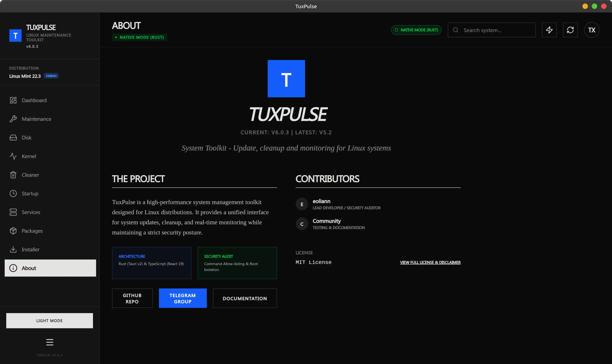Click the lightning bolt quick-action icon
612x364 pixels.
549,30
